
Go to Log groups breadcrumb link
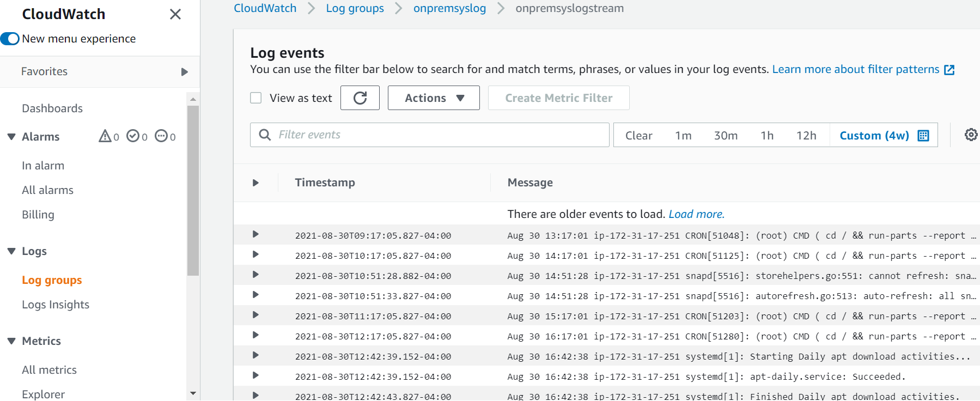(x=355, y=8)
